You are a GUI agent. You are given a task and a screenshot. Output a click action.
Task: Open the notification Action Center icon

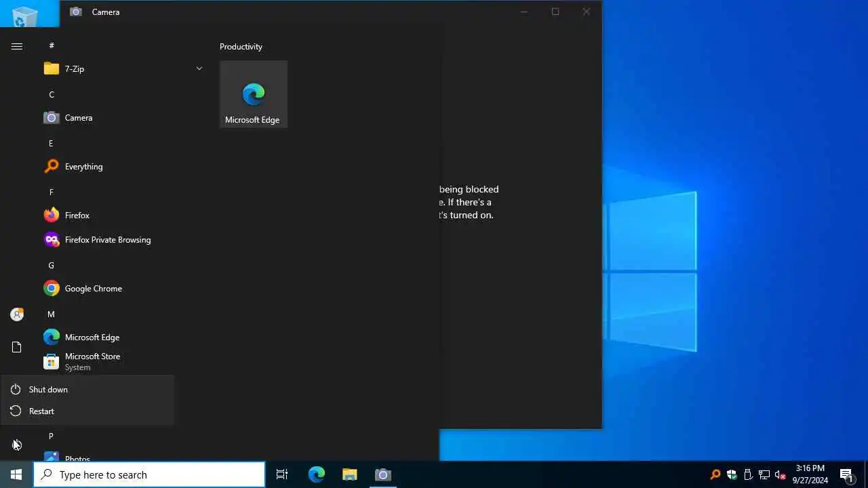pyautogui.click(x=846, y=474)
